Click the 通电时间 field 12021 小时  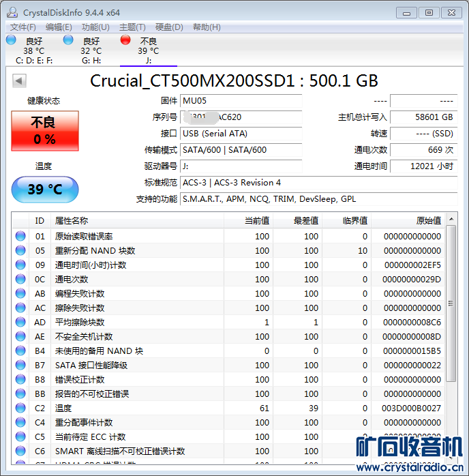[x=424, y=166]
